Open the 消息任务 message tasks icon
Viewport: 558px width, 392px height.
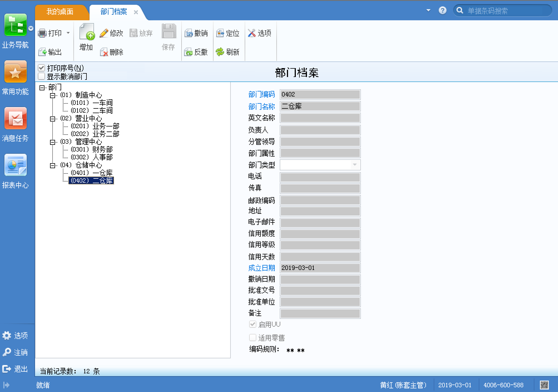[15, 119]
